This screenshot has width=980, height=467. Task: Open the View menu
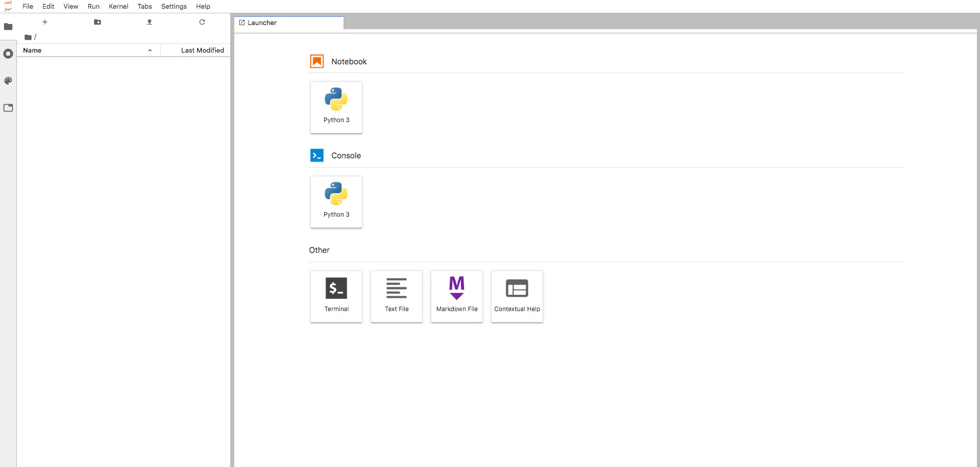(x=71, y=7)
